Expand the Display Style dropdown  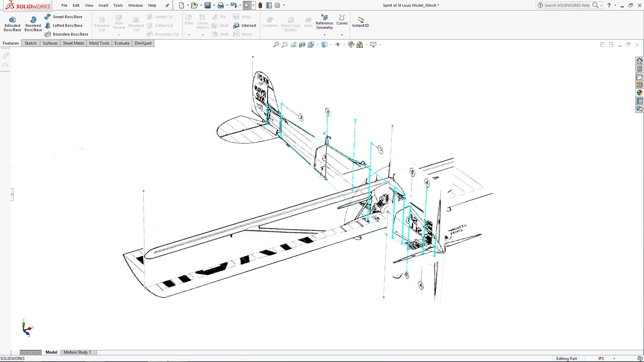point(330,44)
